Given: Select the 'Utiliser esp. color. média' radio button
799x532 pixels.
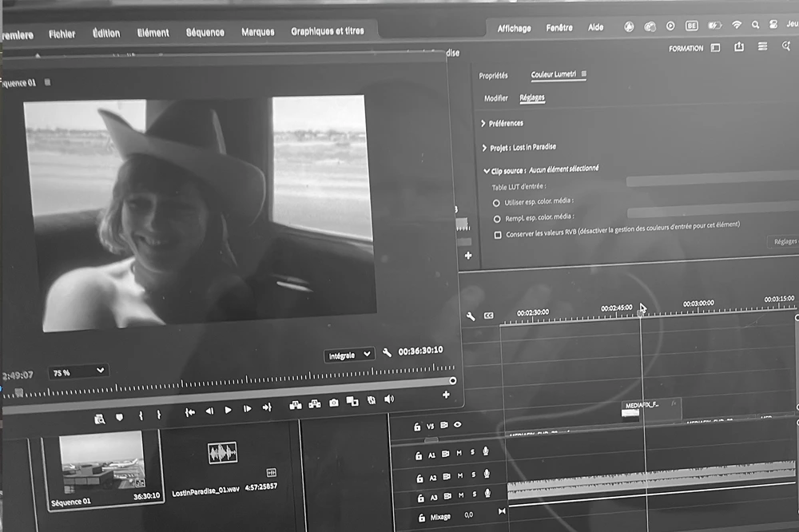Looking at the screenshot, I should (x=496, y=203).
